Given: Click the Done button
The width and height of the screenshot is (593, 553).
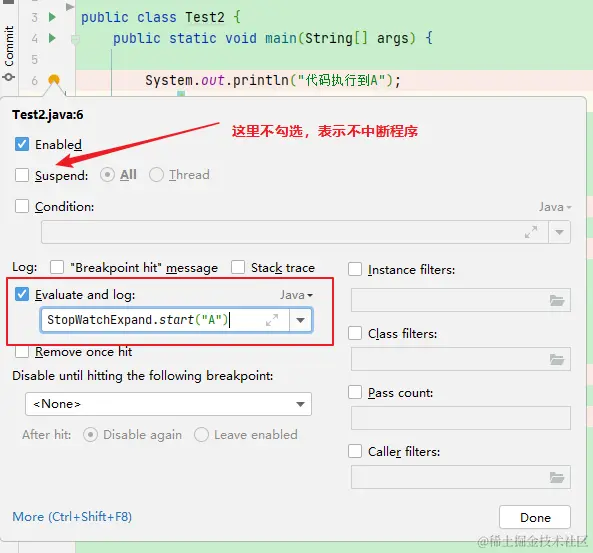Looking at the screenshot, I should [535, 517].
